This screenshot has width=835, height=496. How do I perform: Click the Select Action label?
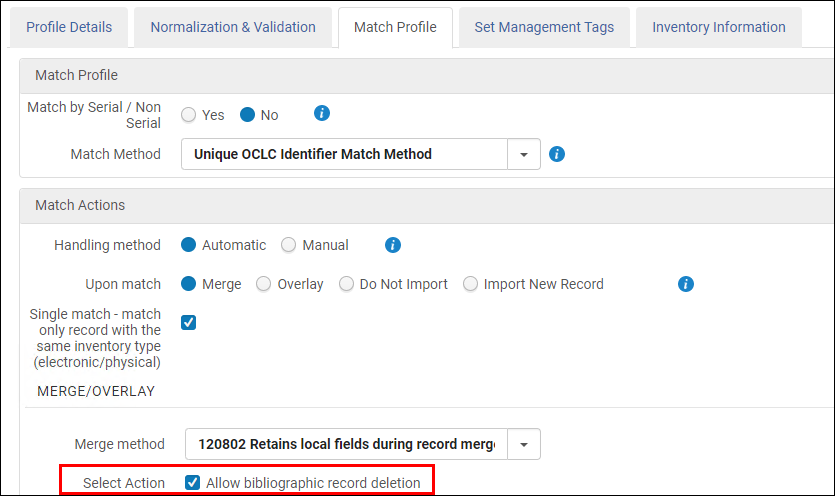tap(124, 483)
